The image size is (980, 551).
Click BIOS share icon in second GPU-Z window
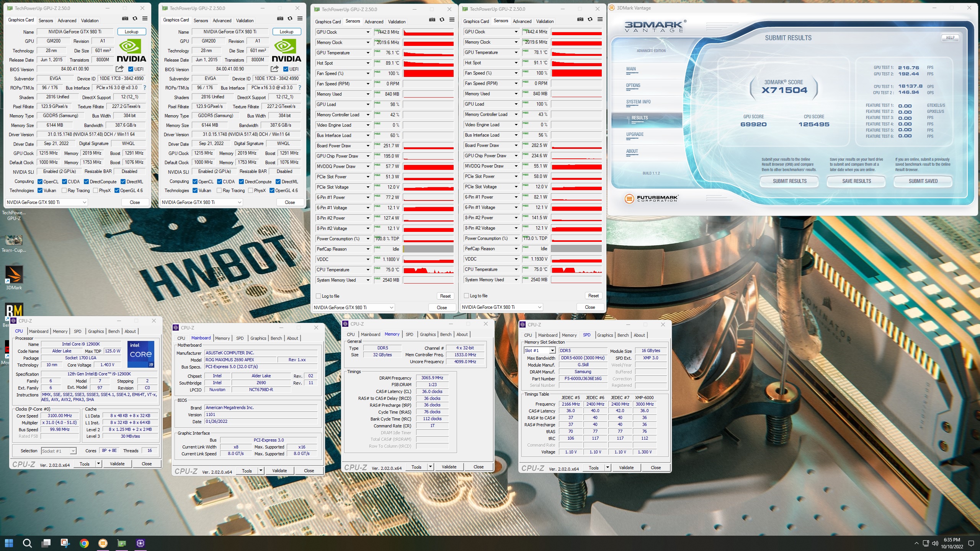tap(275, 69)
